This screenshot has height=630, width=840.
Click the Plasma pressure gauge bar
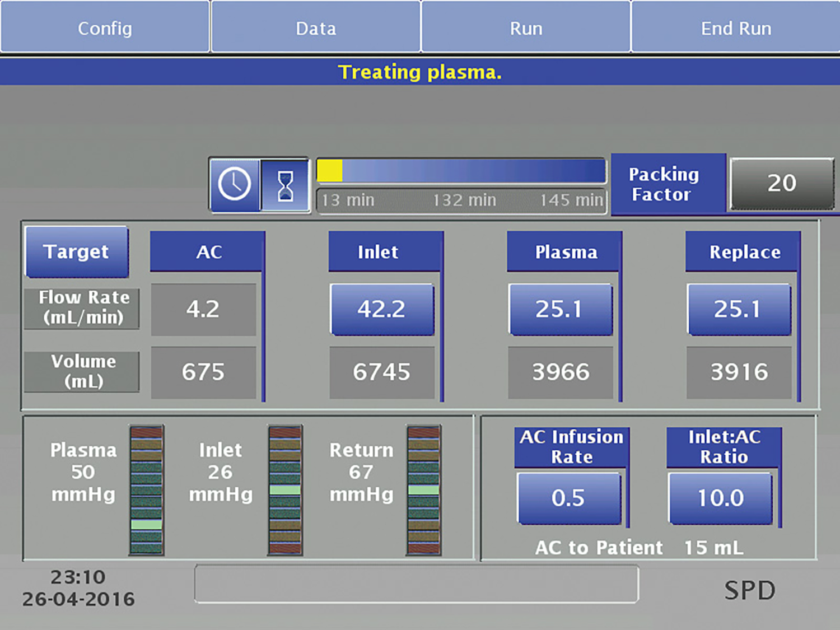[x=146, y=490]
